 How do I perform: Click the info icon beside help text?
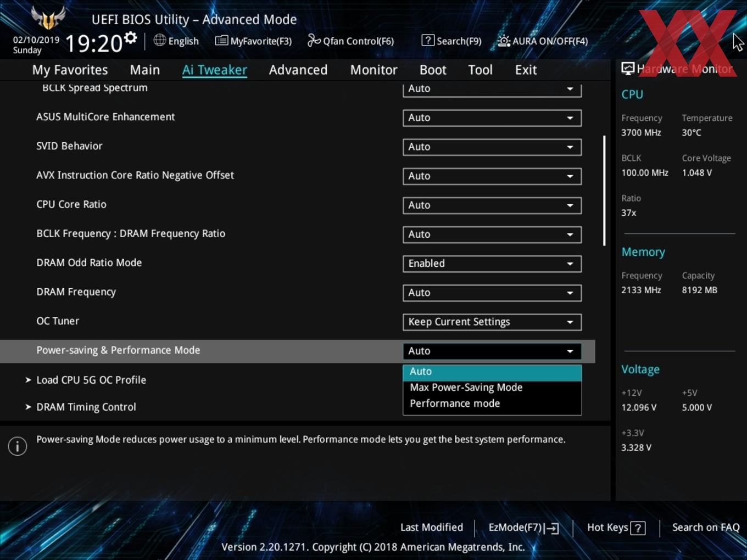(18, 446)
